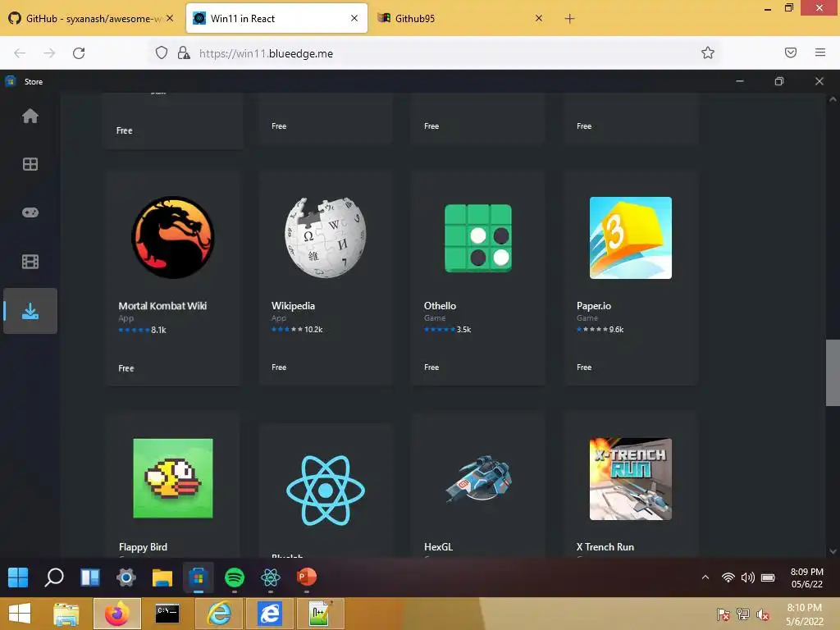Open the Flappy Bird app icon
Screen dimensions: 840x630
[x=172, y=478]
